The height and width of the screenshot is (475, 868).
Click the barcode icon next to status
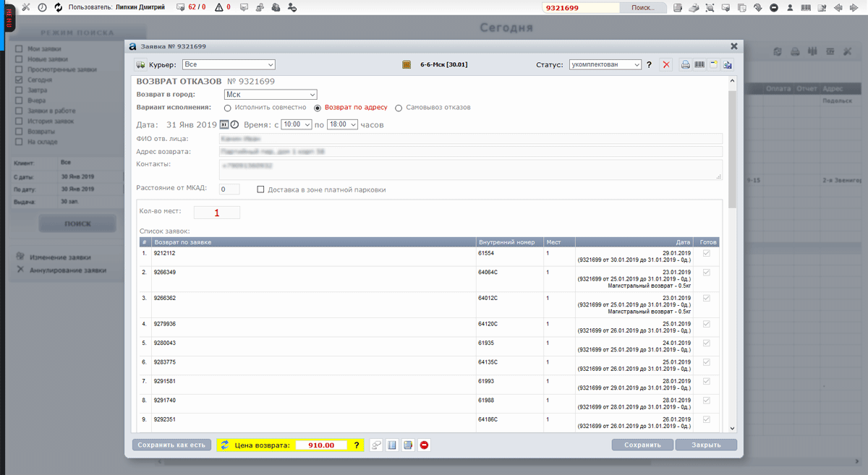(699, 65)
